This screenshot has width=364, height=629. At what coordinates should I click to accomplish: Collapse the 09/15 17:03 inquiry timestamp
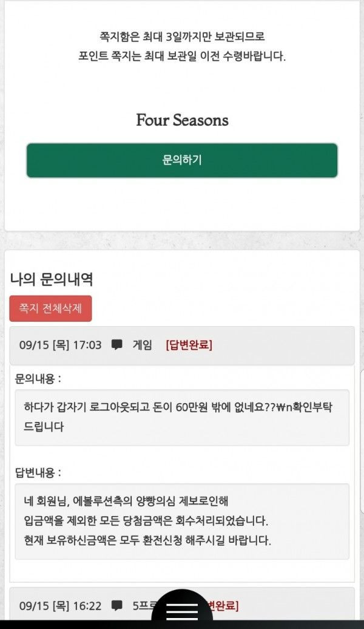(60, 345)
